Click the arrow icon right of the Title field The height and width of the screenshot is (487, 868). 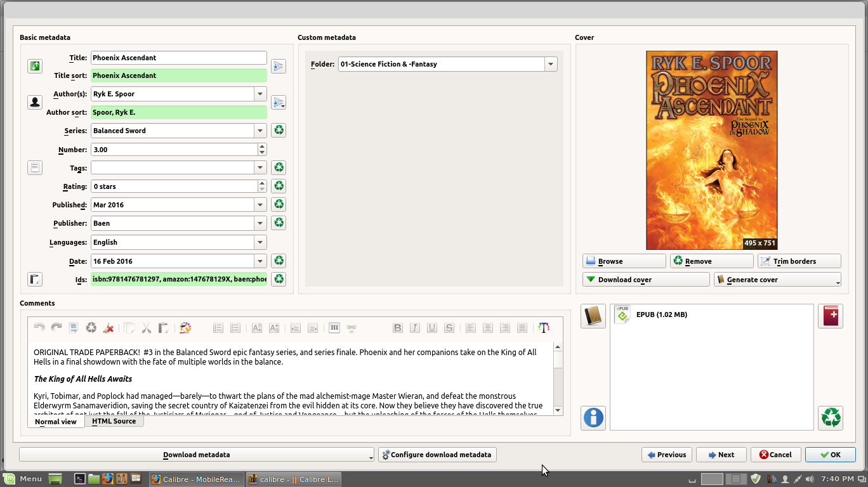(x=279, y=66)
